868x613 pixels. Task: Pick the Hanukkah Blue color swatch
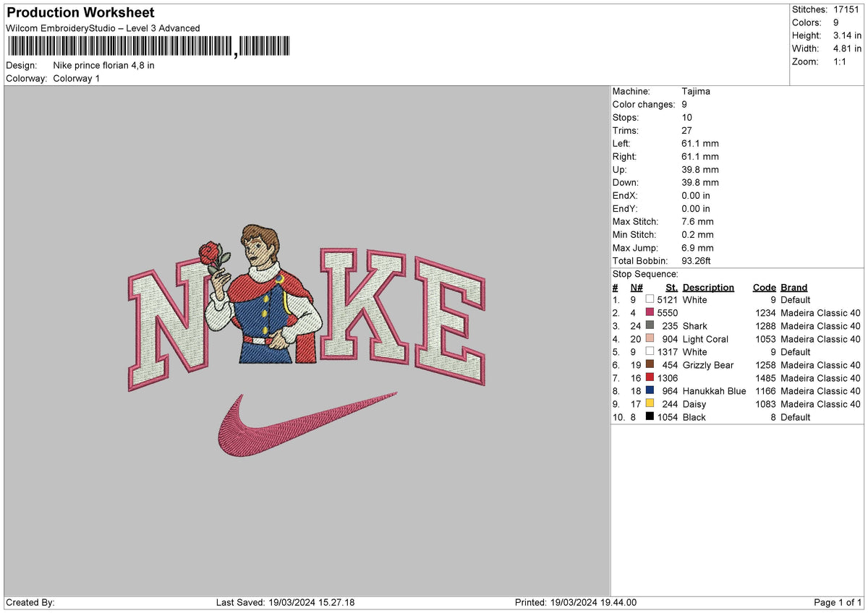[x=650, y=390]
